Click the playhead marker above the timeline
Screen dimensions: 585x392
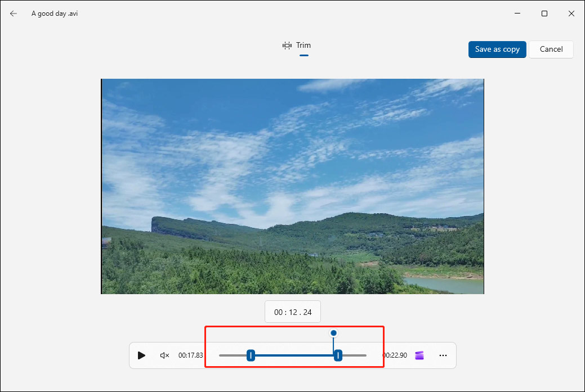[333, 332]
